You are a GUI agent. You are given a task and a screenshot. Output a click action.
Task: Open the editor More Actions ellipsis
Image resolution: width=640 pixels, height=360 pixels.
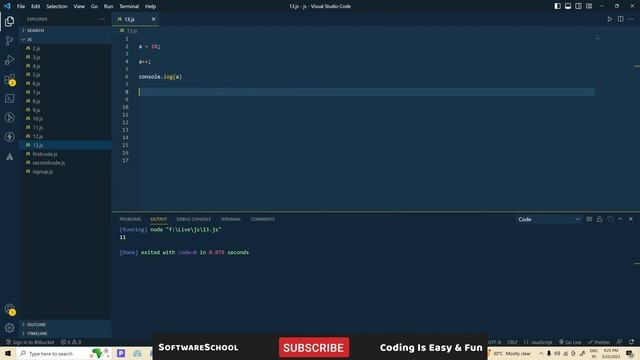(x=631, y=19)
